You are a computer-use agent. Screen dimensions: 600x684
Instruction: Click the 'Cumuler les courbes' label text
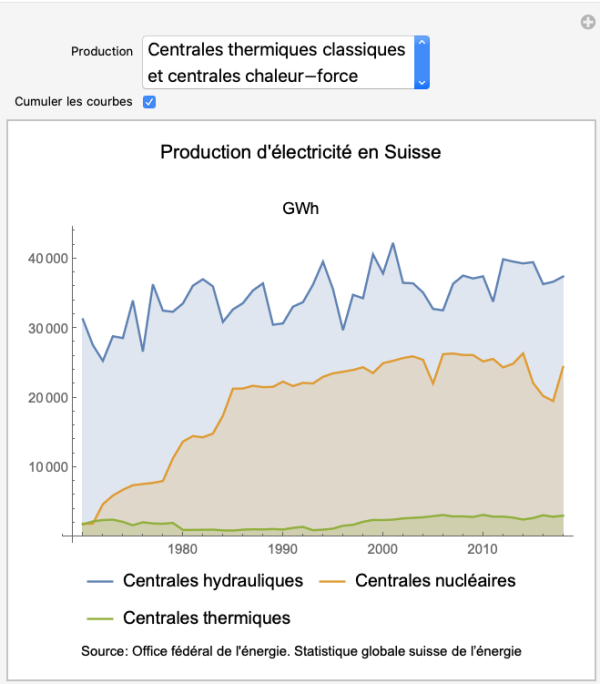(x=73, y=102)
